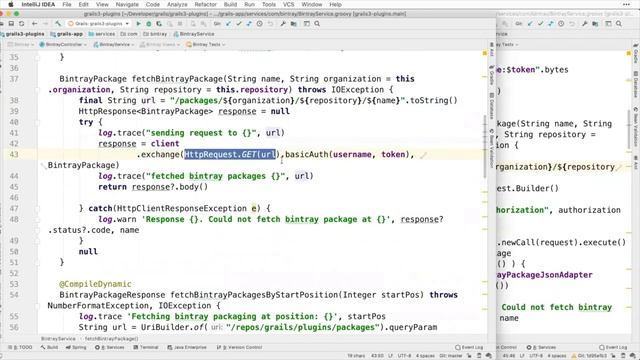Open the Grails grails3-plugins run configuration dropdown
This screenshot has height=360, width=640.
[98, 24]
